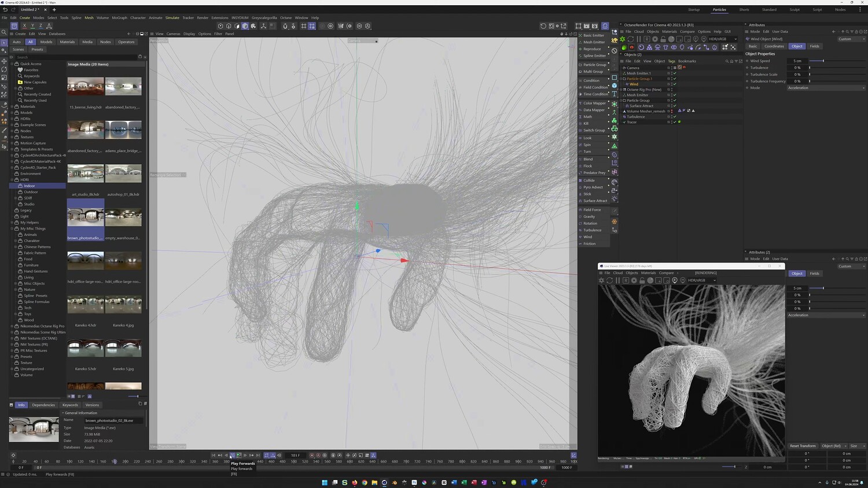Switch to the Sculpt layout tab
This screenshot has width=868, height=488.
point(795,10)
